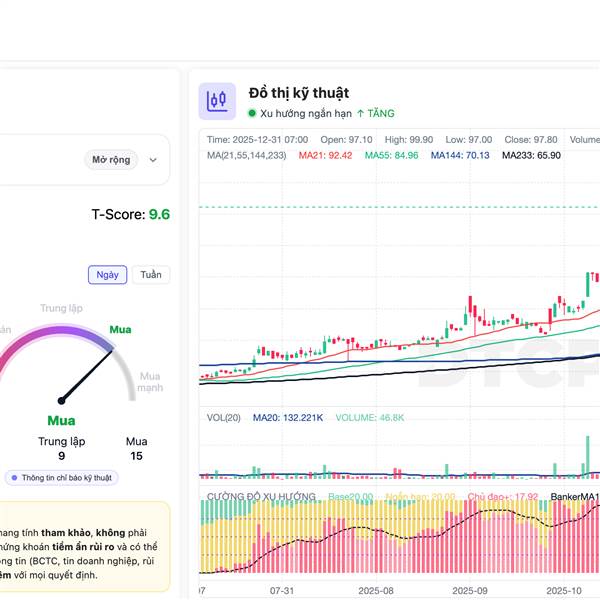
Task: Click the 07-31 date axis label
Action: [282, 590]
